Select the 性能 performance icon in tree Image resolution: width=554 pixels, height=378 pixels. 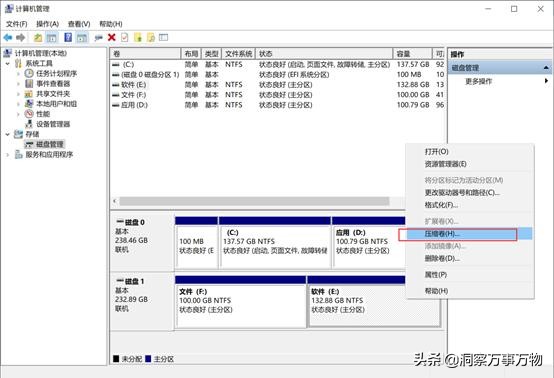point(29,114)
